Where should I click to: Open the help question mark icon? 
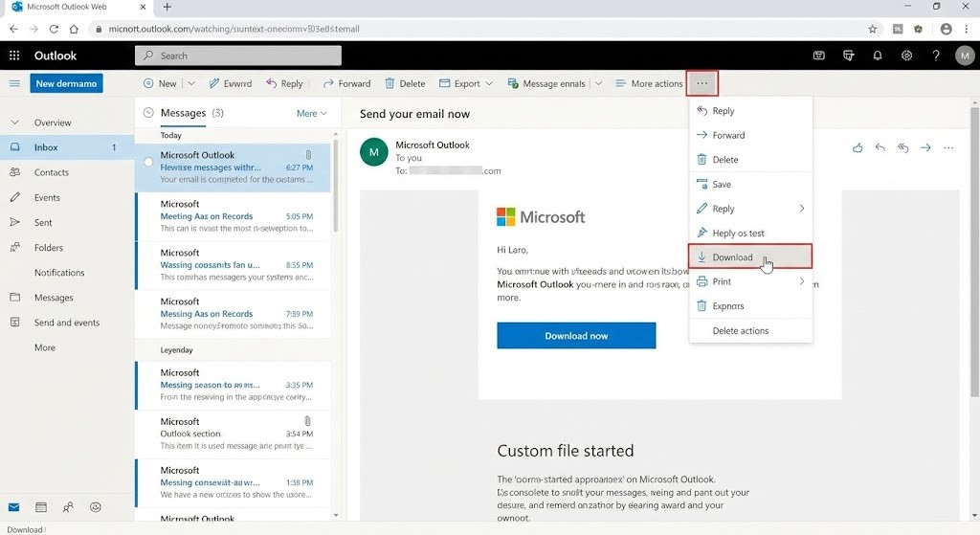point(936,56)
